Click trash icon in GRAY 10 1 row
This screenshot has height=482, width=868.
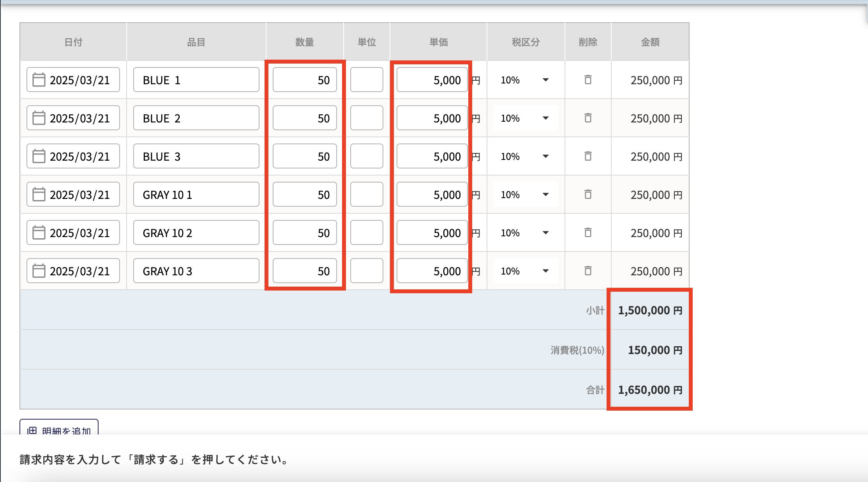(x=588, y=194)
